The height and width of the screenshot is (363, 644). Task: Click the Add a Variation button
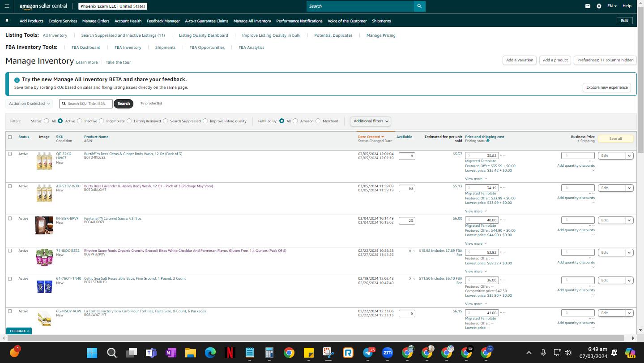pyautogui.click(x=520, y=60)
